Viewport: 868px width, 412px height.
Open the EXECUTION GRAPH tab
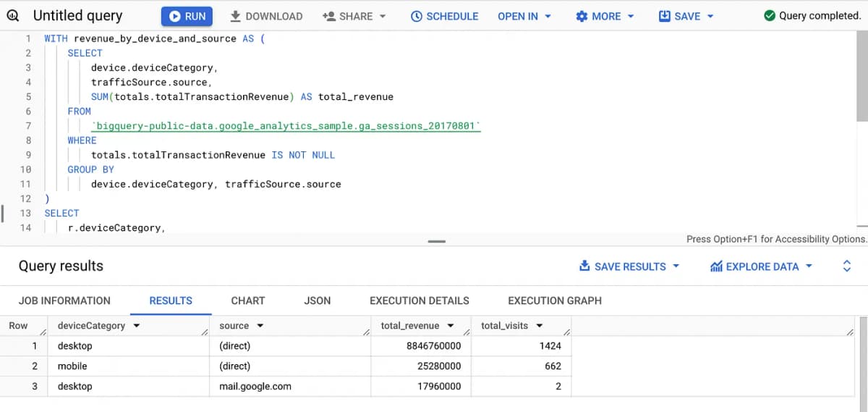[555, 300]
